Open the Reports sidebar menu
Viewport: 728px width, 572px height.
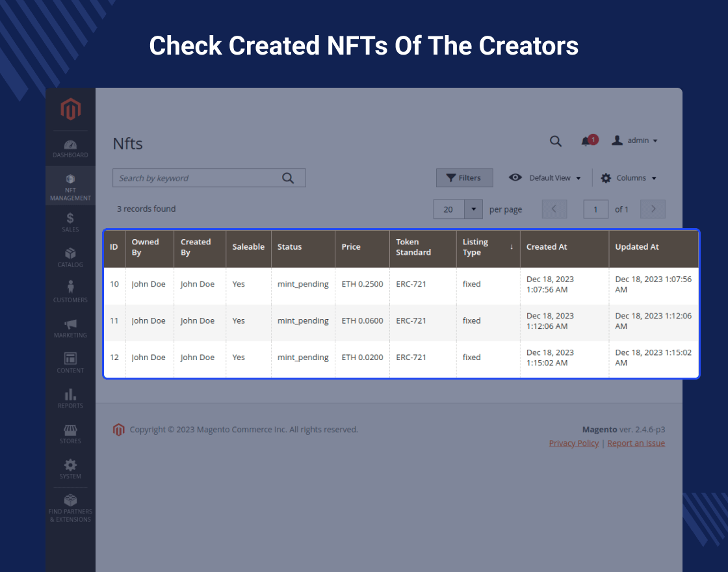tap(70, 398)
